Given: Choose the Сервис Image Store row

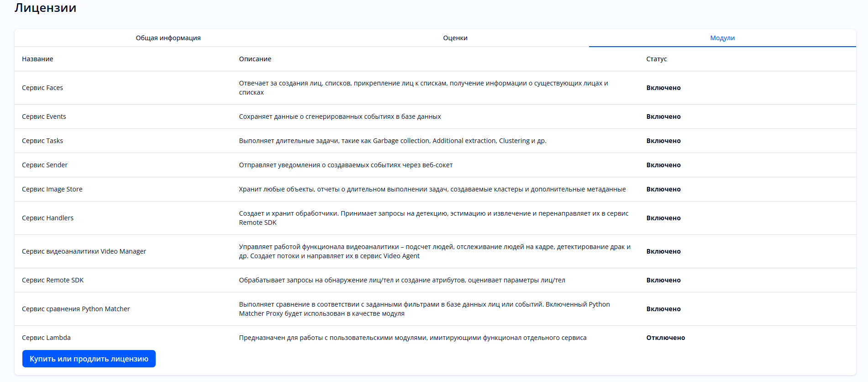Looking at the screenshot, I should click(52, 189).
